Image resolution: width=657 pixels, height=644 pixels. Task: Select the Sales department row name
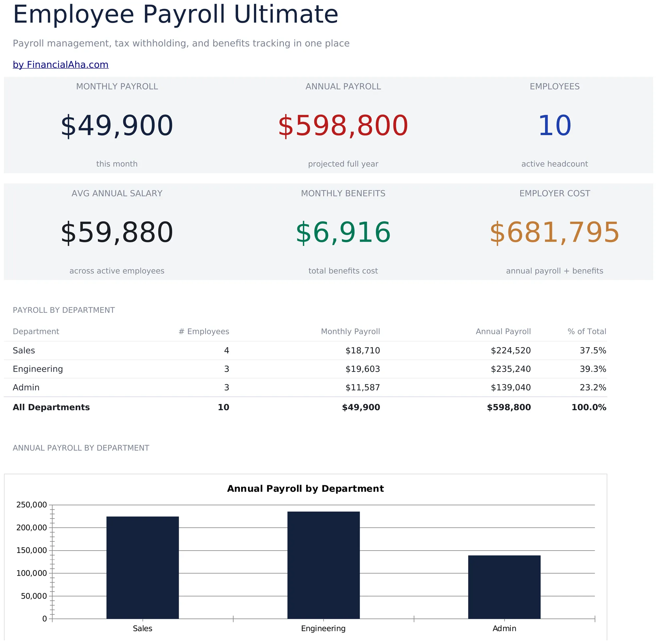[x=24, y=351]
